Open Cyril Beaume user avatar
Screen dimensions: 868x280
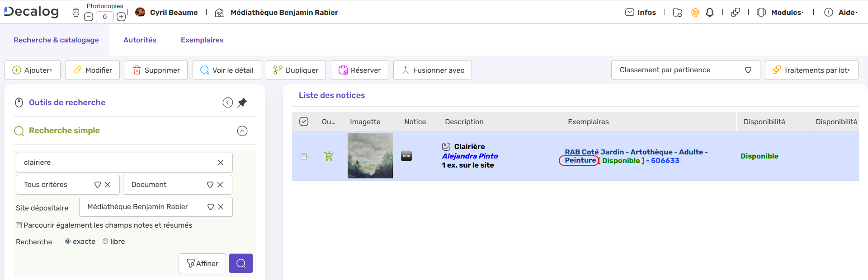point(140,12)
